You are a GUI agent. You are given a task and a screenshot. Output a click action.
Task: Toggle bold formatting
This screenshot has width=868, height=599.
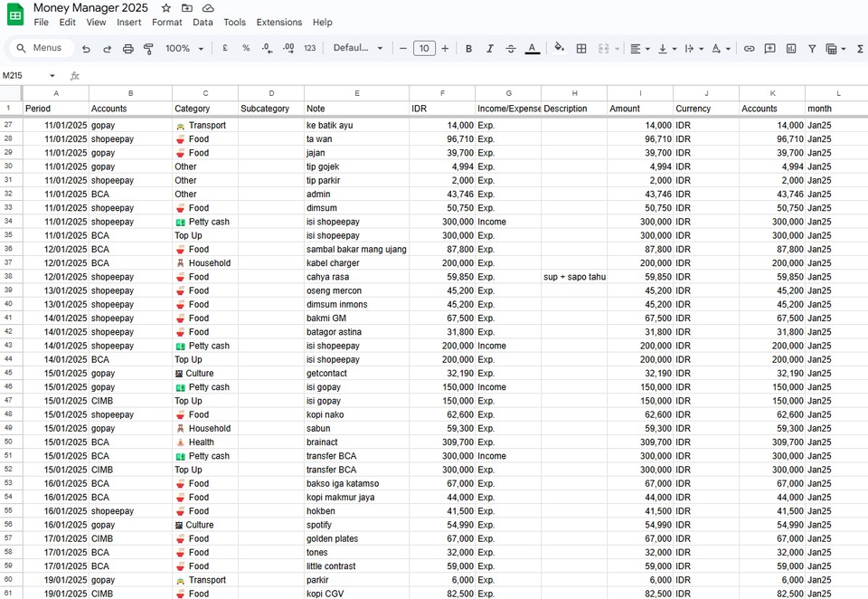tap(468, 49)
